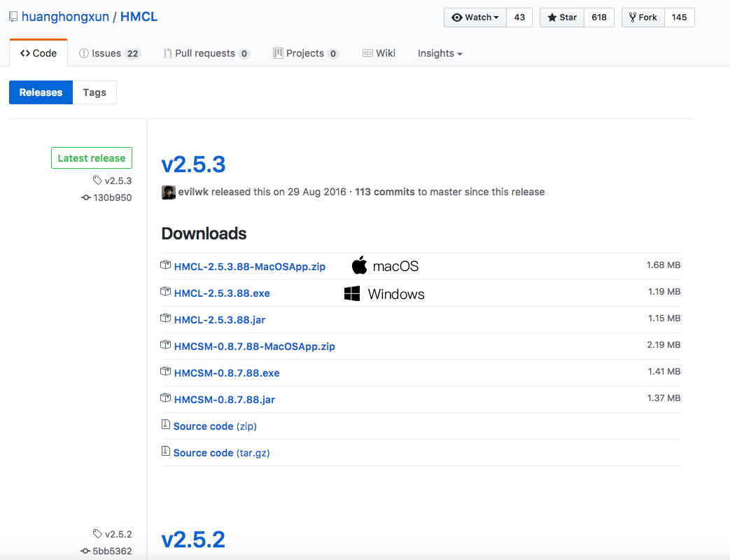Image resolution: width=730 pixels, height=560 pixels.
Task: Expand the Insights dropdown menu
Action: 440,53
